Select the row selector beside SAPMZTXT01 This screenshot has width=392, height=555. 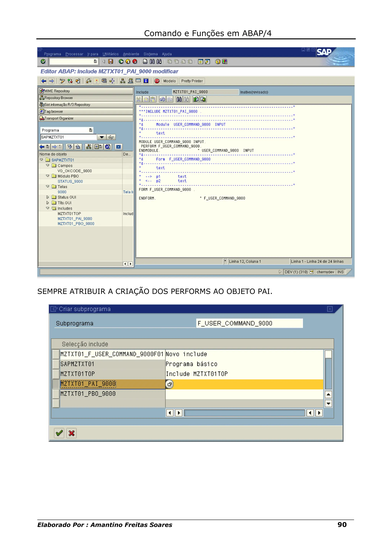[56, 364]
